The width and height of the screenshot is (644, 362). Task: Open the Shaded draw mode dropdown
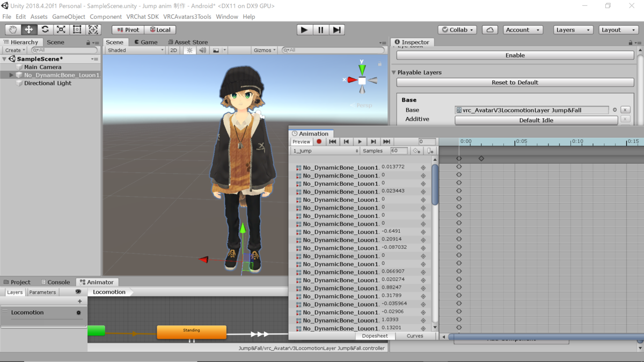(x=135, y=50)
